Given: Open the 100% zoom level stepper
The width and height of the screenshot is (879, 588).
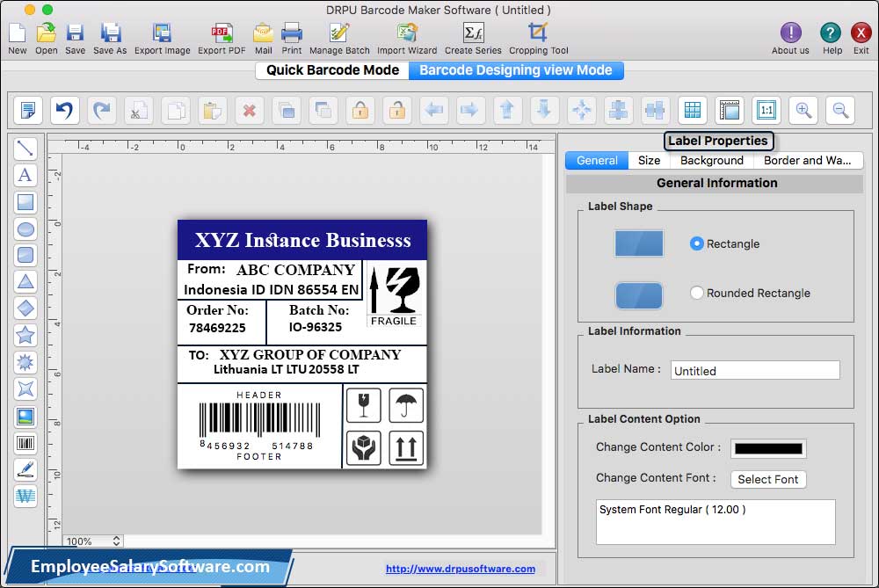Looking at the screenshot, I should click(x=116, y=541).
